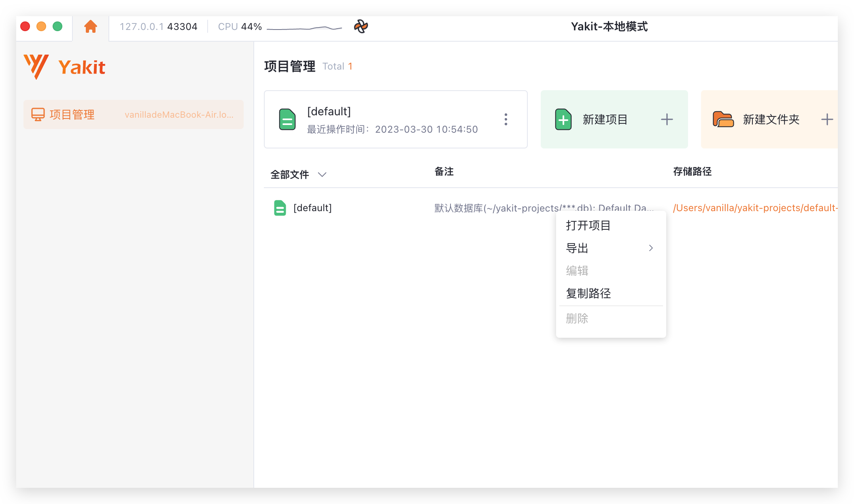Click the orange home icon
The height and width of the screenshot is (504, 854).
point(91,27)
